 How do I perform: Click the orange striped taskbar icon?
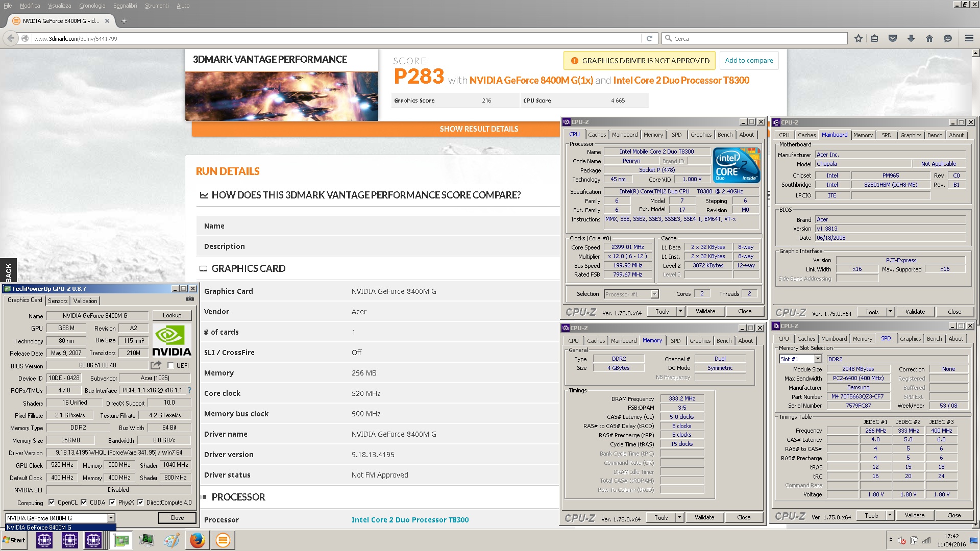223,540
